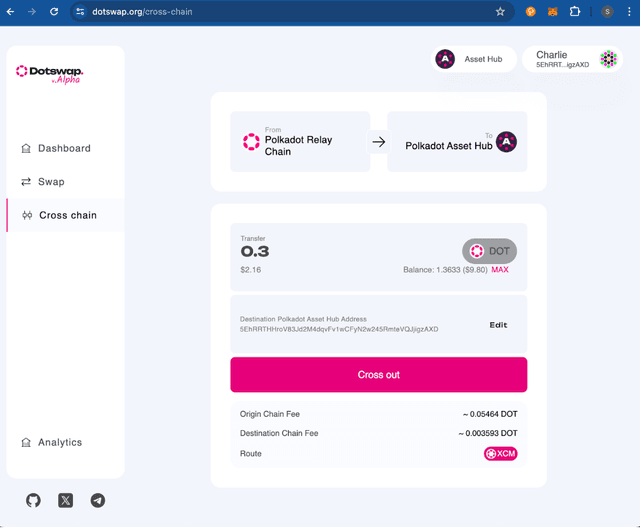Click the $2.16 value text
The image size is (640, 528).
(251, 270)
